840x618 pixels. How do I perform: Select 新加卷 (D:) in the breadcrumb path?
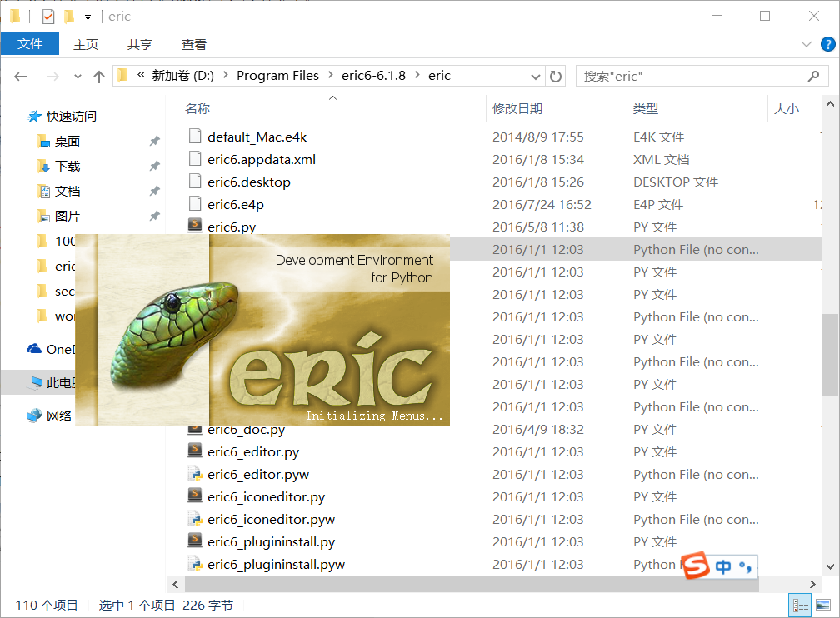pyautogui.click(x=182, y=76)
